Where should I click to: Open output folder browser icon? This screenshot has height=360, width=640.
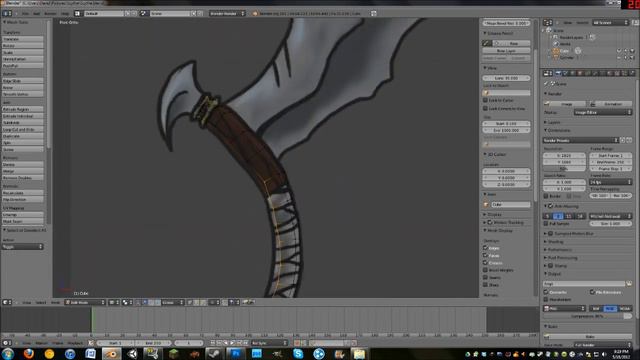coord(629,283)
